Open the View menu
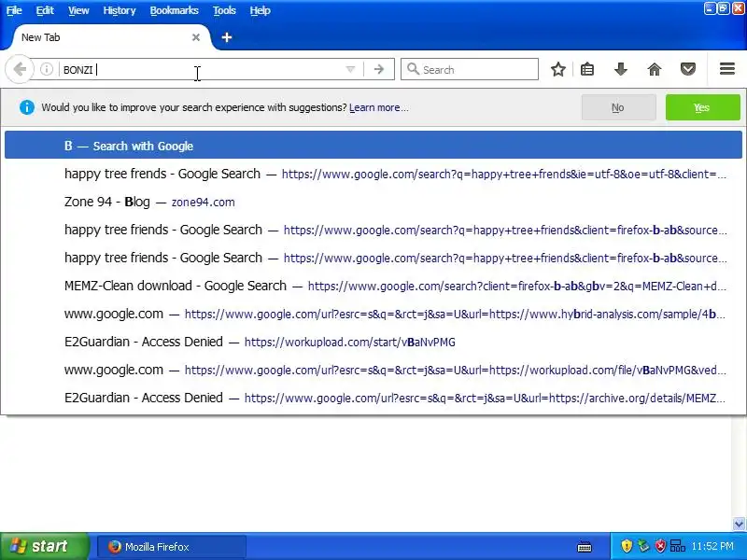Image resolution: width=747 pixels, height=560 pixels. (78, 10)
